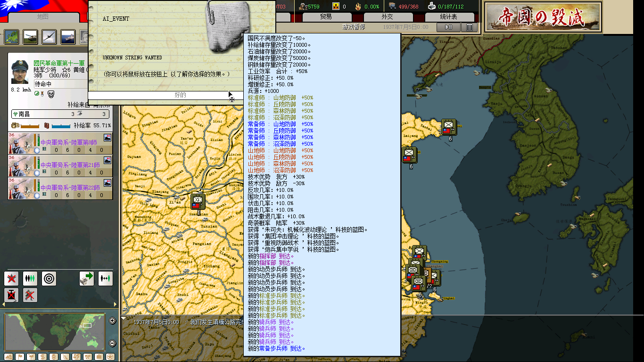This screenshot has width=644, height=362.
Task: Select the unit counter near Yantai
Action: pyautogui.click(x=448, y=127)
